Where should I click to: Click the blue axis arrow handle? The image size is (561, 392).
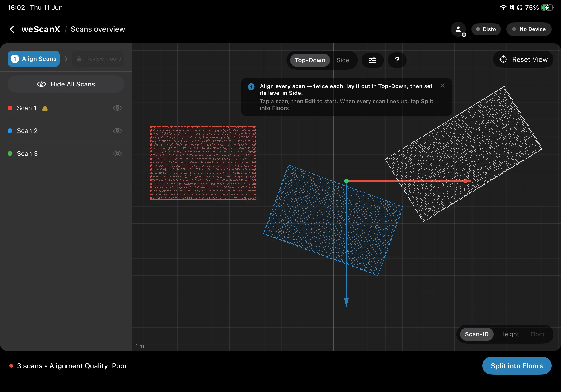point(346,302)
